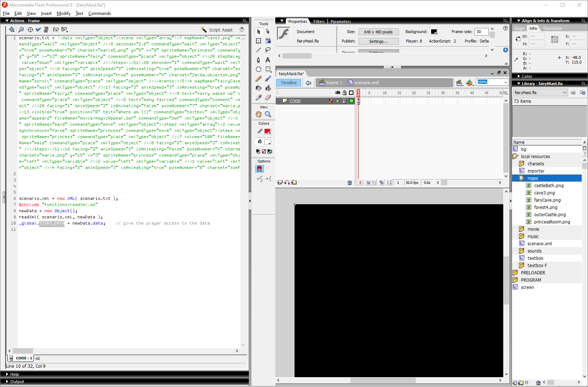Click the publish Settings... button
This screenshot has width=588, height=387.
pos(378,41)
